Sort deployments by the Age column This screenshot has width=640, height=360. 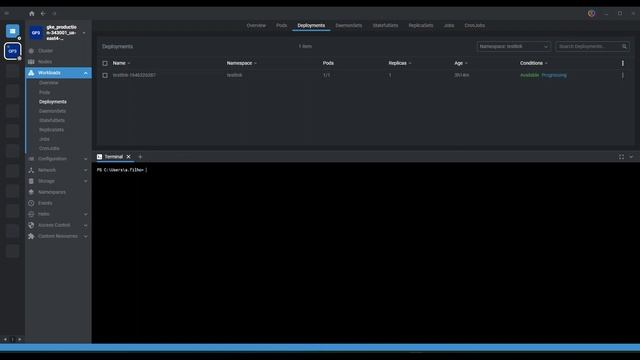click(x=461, y=63)
